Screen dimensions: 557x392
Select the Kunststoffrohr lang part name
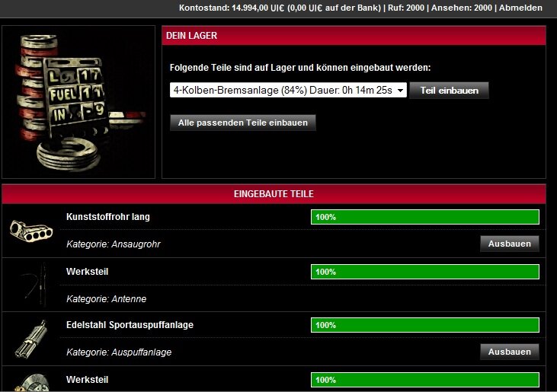point(108,217)
